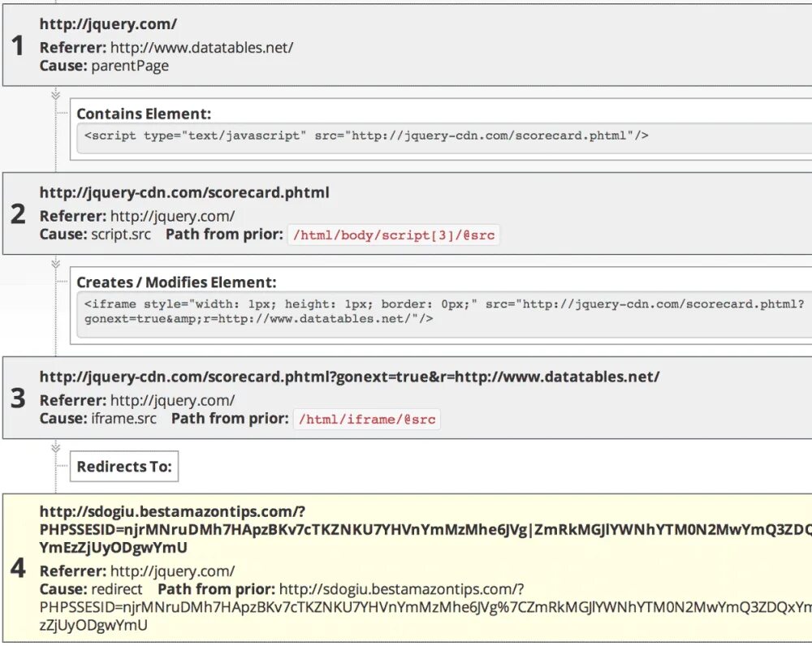
Task: Click the large step number 4
Action: pyautogui.click(x=18, y=568)
